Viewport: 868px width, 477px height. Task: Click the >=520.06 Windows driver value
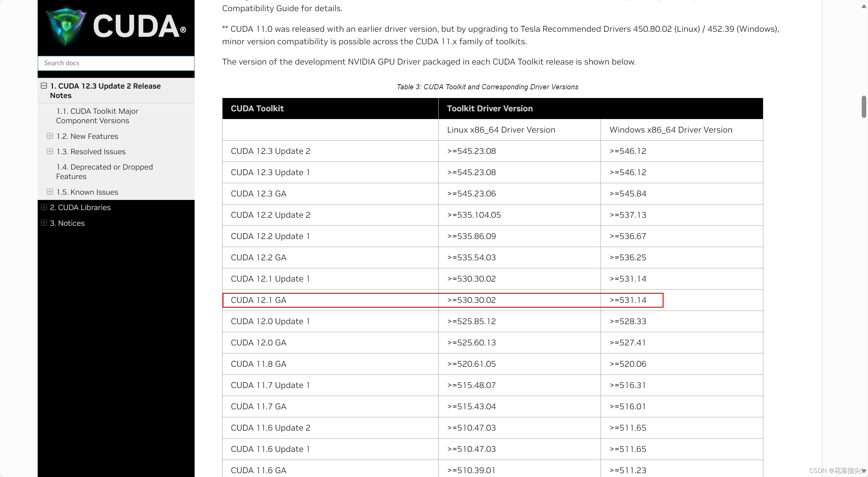[x=628, y=364]
